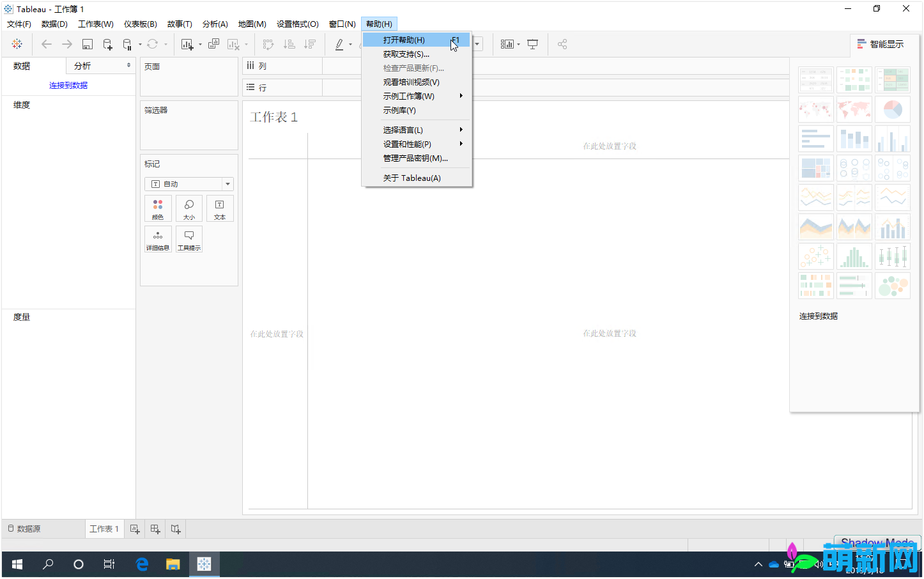Click the refresh run update icon
This screenshot has width=924, height=579.
pos(152,44)
